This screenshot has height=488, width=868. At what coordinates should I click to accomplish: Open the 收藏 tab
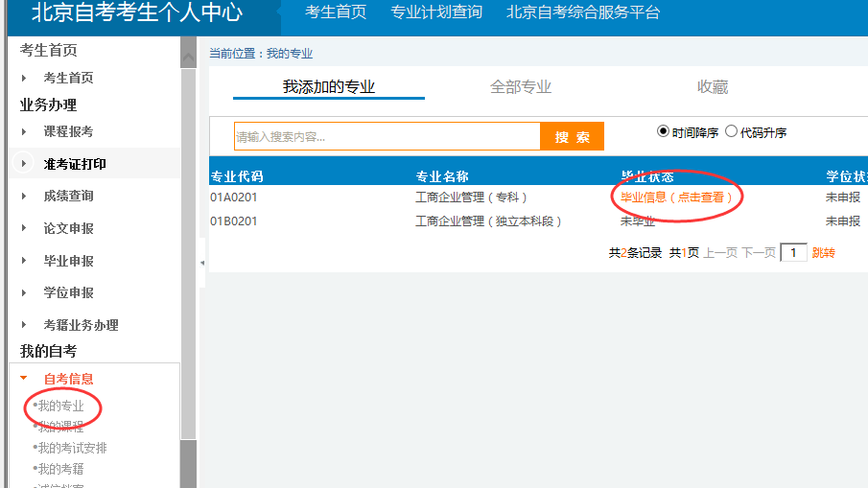pos(713,87)
